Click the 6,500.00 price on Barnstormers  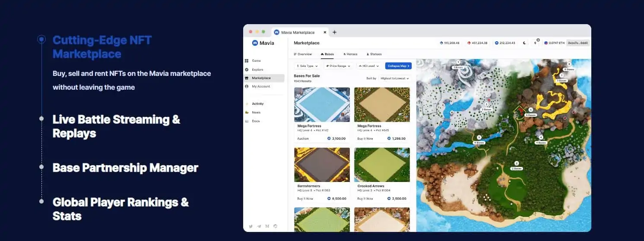[336, 199]
